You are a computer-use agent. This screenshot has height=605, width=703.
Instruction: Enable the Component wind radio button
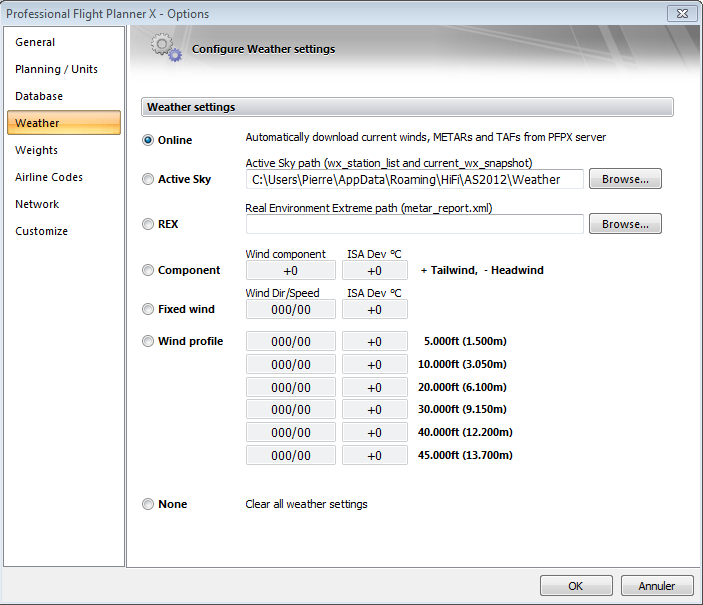(148, 270)
